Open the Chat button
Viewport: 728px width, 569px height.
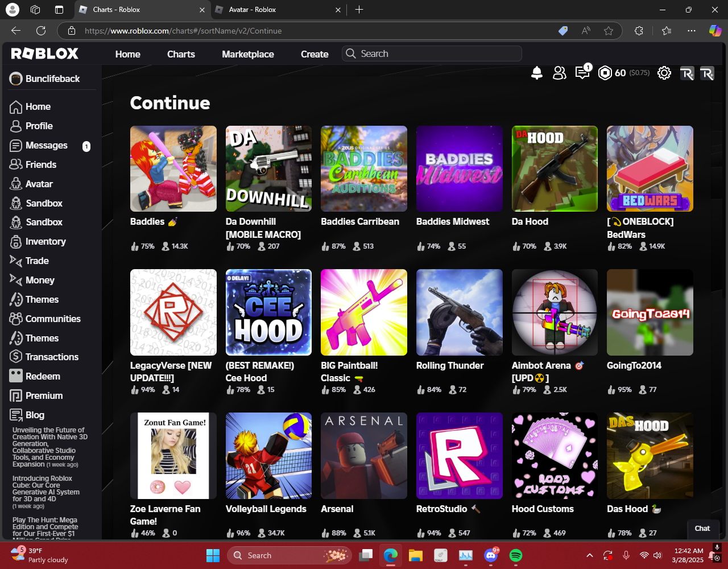pos(702,529)
